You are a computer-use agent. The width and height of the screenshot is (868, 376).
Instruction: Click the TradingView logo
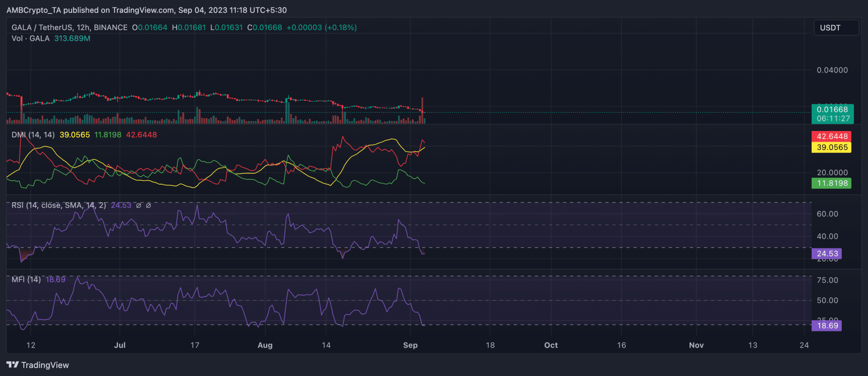tap(38, 365)
